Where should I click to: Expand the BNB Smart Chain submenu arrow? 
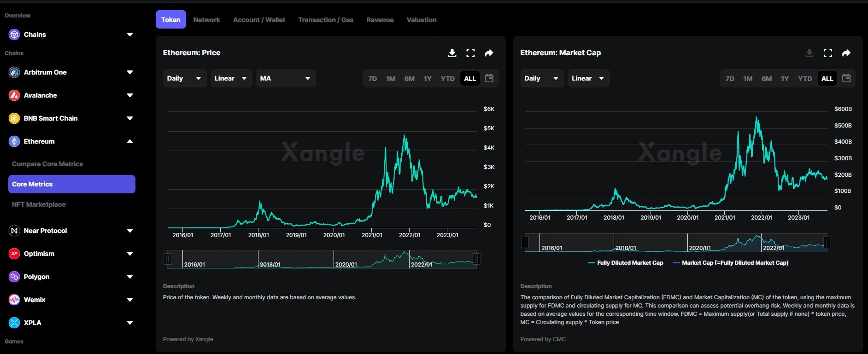pos(130,118)
